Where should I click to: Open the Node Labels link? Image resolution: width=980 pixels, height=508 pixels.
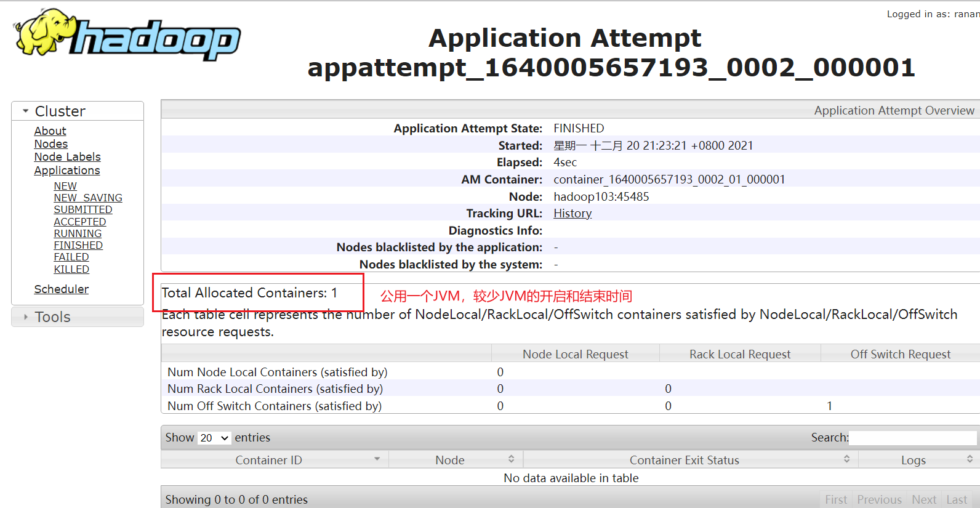pos(67,157)
